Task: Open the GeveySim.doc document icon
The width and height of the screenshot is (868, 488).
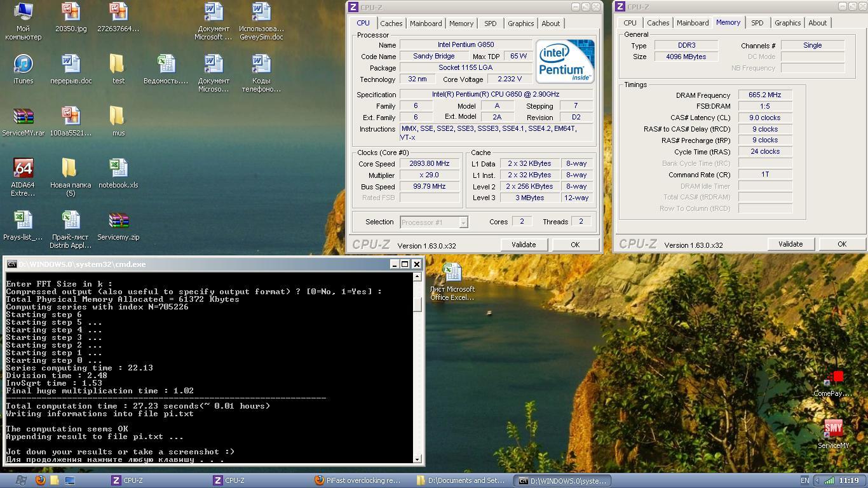Action: click(261, 11)
